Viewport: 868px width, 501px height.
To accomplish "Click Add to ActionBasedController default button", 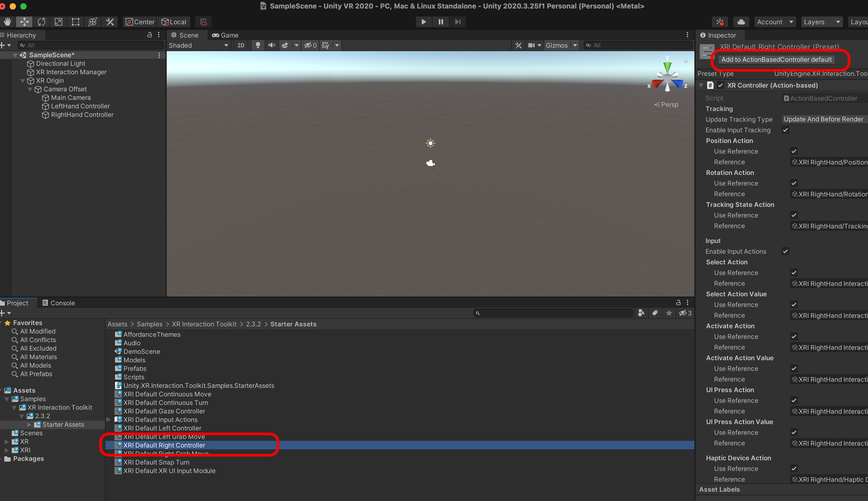I will [x=776, y=60].
